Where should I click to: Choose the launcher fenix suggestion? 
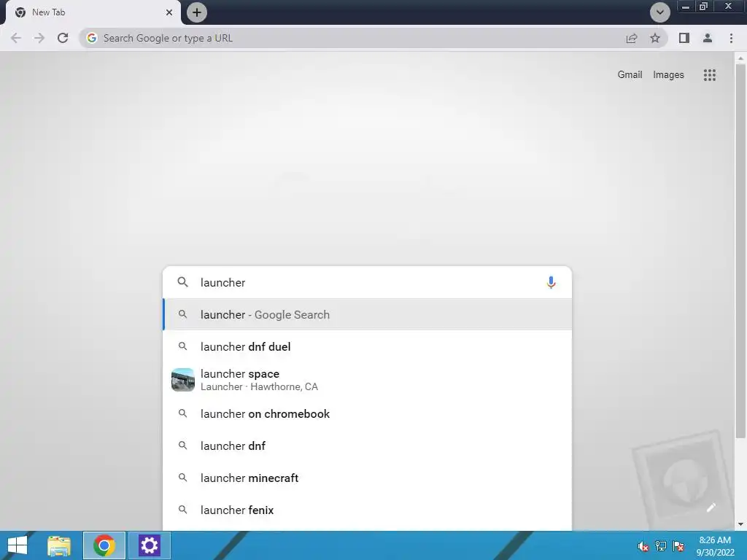(367, 510)
